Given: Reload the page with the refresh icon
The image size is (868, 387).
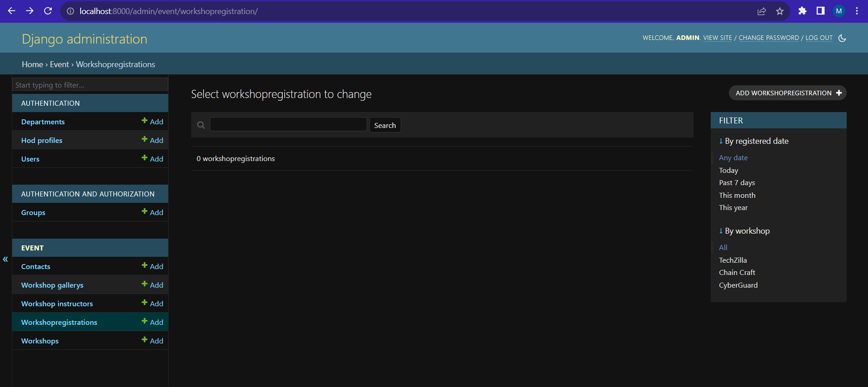Looking at the screenshot, I should [x=48, y=11].
